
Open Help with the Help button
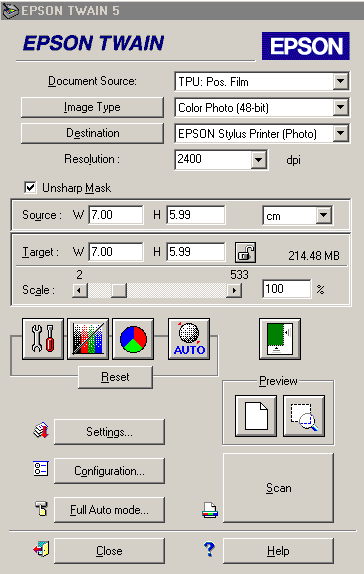(279, 551)
